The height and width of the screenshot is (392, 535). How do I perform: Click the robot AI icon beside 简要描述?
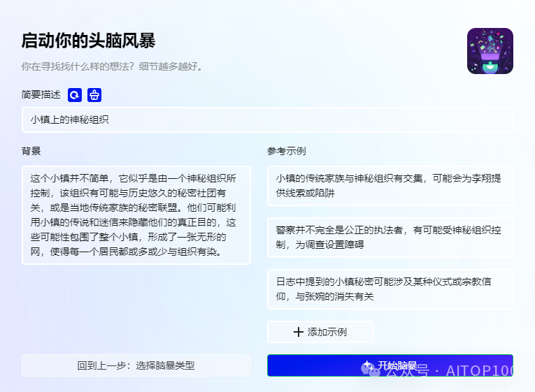[x=94, y=95]
